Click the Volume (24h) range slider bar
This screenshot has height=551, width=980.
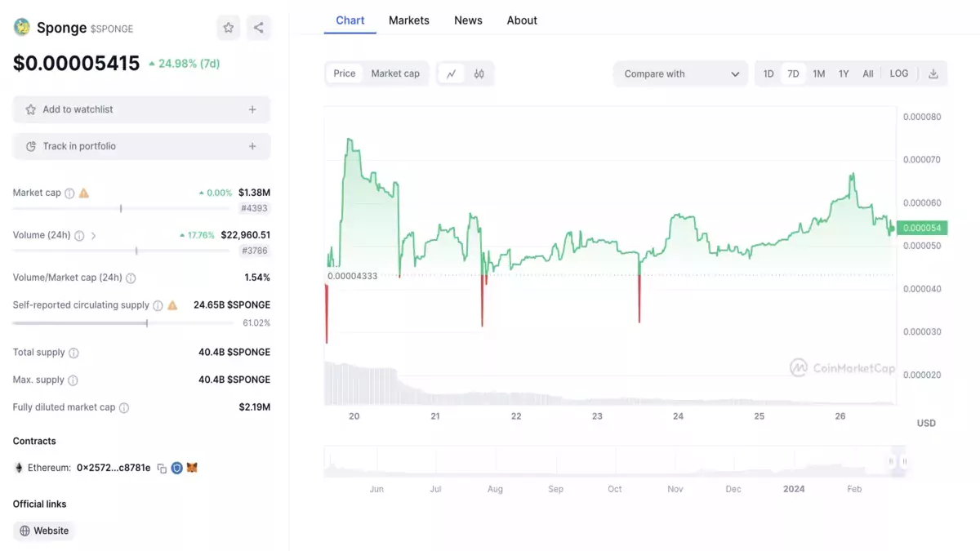click(x=122, y=251)
